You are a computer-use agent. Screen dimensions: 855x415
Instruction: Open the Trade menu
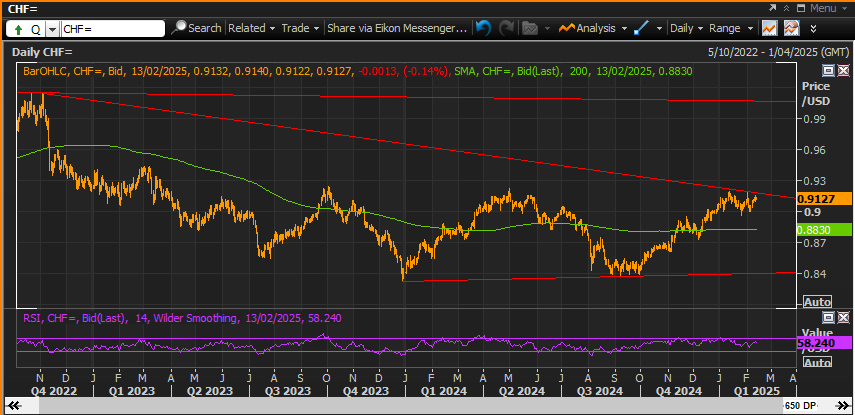[300, 28]
